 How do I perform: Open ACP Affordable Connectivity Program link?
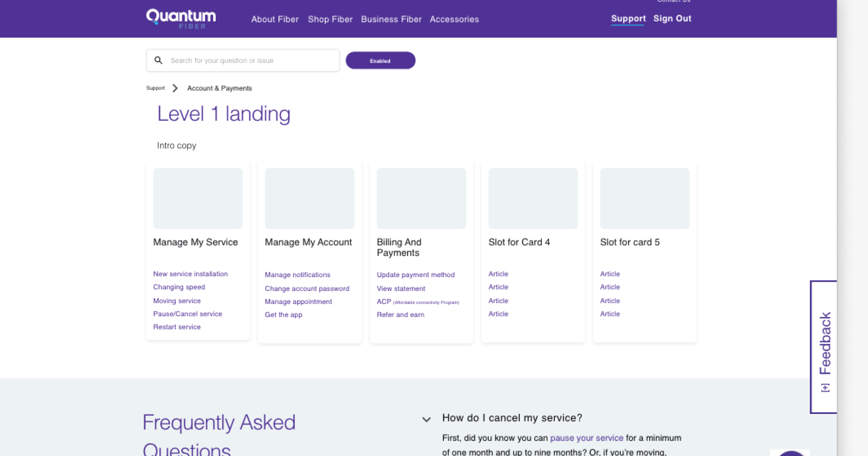[x=418, y=302]
